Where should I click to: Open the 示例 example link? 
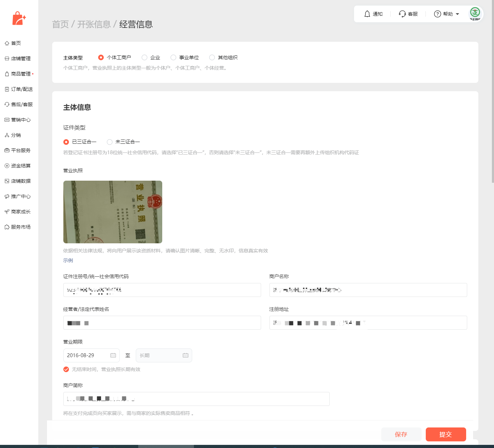pos(68,260)
